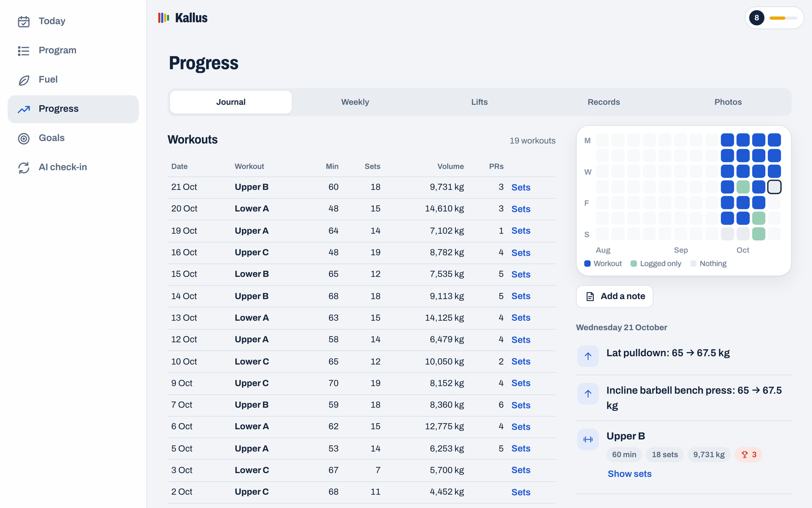Click the streak badge number 8

(x=757, y=18)
